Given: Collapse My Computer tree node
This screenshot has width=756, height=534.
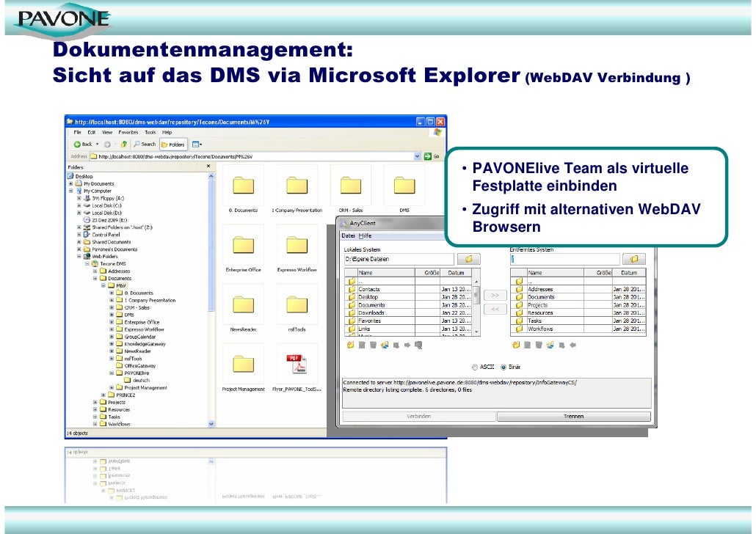Looking at the screenshot, I should coord(71,191).
